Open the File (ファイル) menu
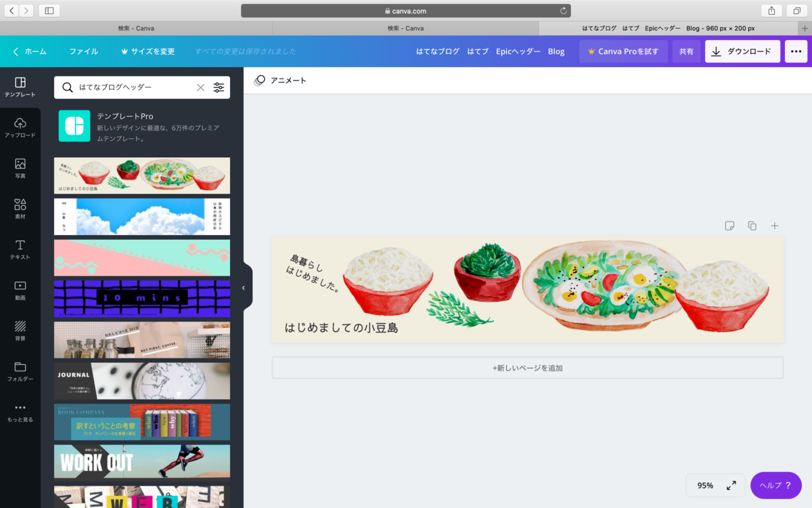Viewport: 812px width, 508px height. coord(84,51)
